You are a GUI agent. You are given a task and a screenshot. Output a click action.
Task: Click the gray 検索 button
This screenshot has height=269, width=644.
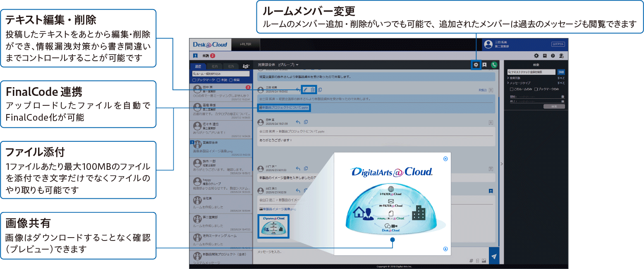point(554,106)
